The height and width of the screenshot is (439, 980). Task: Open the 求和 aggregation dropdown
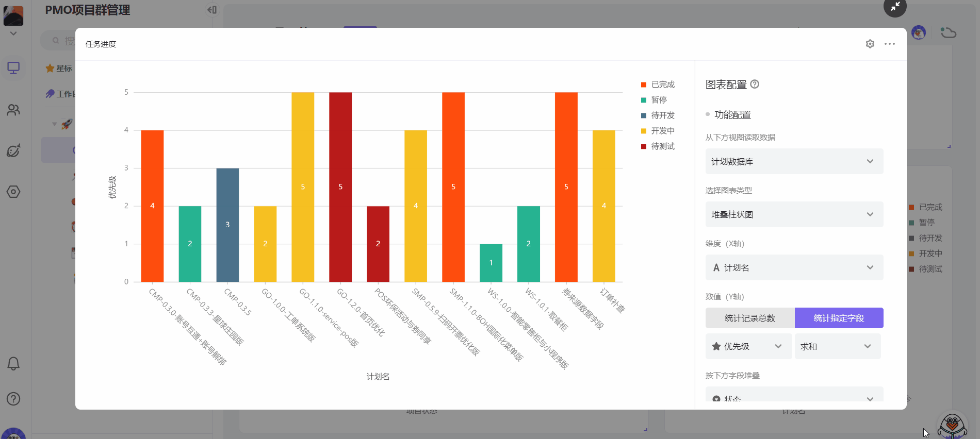[x=837, y=346]
